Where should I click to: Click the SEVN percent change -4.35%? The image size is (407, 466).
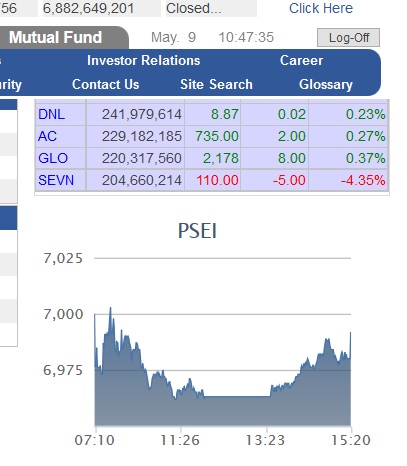click(363, 180)
